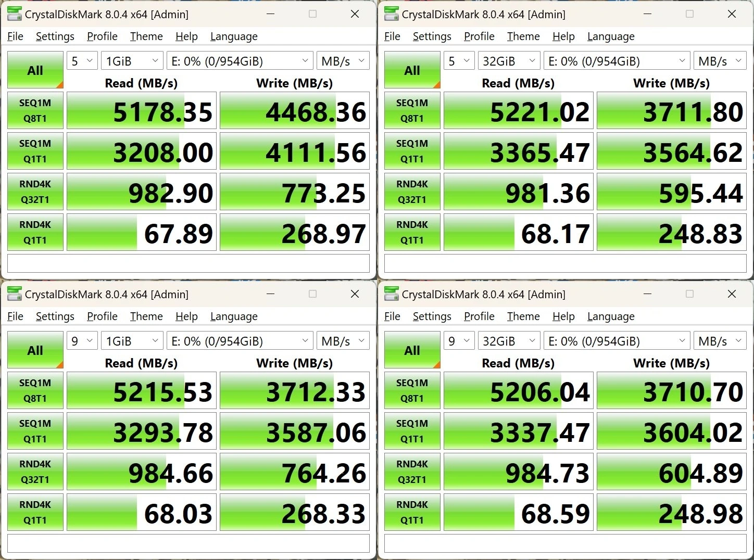Open the Help menu in the 9-run 1GiB window
This screenshot has height=560, width=754.
[x=186, y=316]
